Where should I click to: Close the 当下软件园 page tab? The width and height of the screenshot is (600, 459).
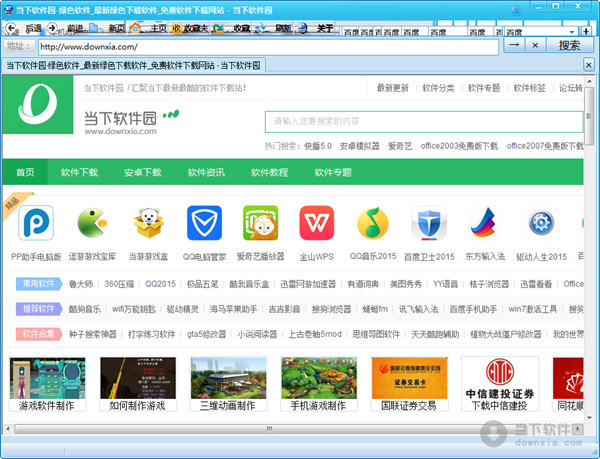tap(589, 65)
